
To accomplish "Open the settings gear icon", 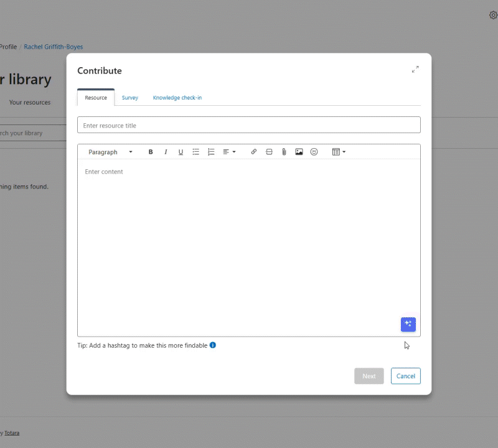I will click(x=493, y=15).
